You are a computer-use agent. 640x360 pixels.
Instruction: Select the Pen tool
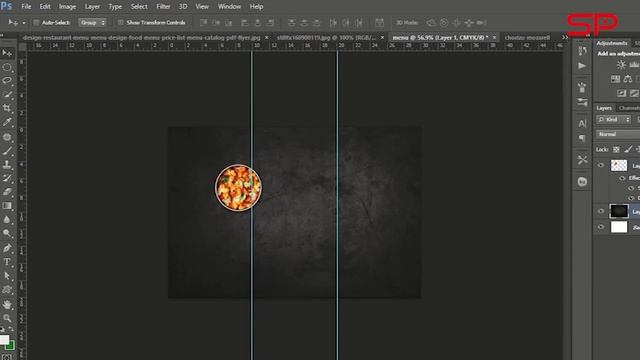pos(7,248)
